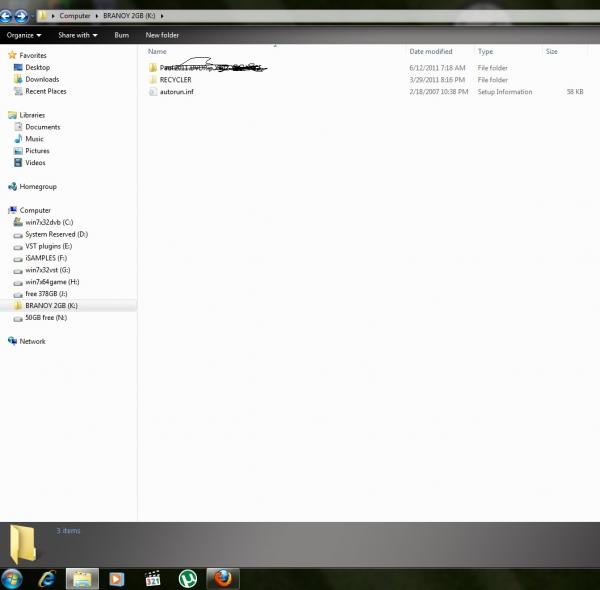Collapse the Favorites section arrow
The image size is (600, 590).
tap(4, 55)
